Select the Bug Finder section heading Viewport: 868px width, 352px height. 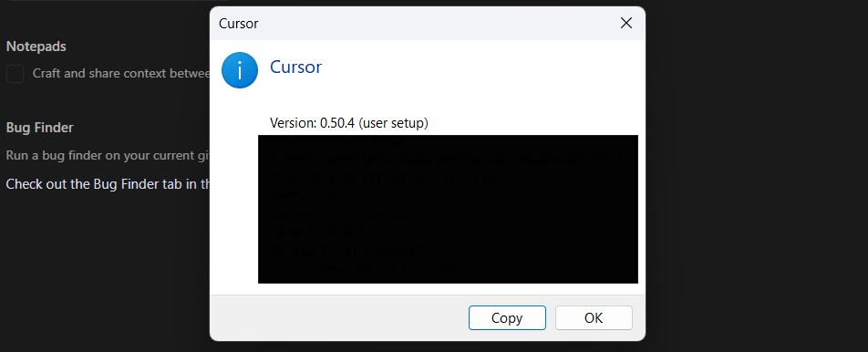coord(39,128)
